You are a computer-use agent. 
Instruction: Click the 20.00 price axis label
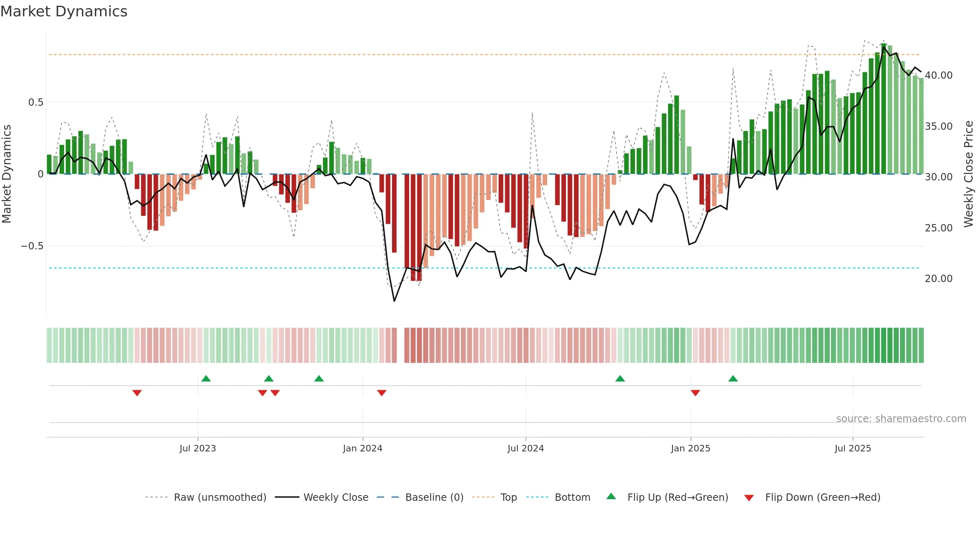[x=939, y=279]
